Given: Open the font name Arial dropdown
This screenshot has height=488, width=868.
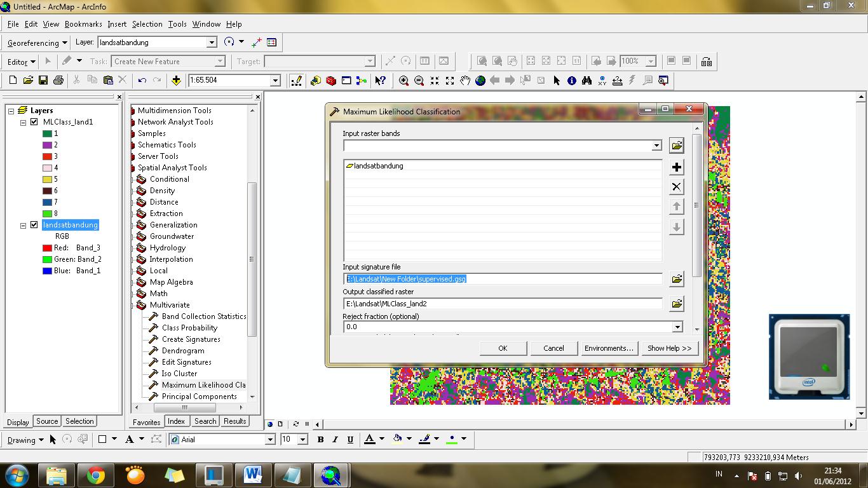Looking at the screenshot, I should pos(270,439).
